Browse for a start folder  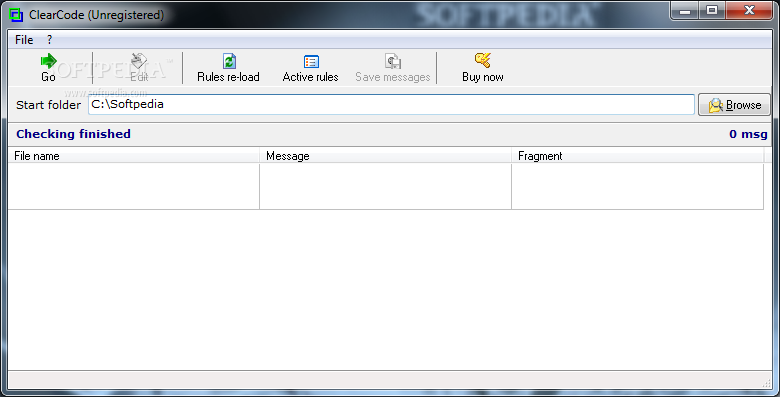coord(734,105)
